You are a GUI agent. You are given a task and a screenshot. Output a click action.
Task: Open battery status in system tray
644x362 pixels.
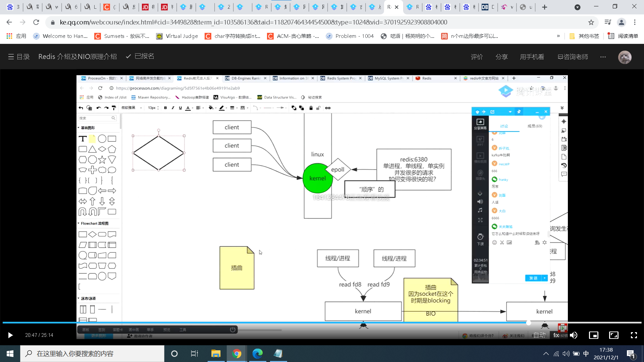[576, 354]
